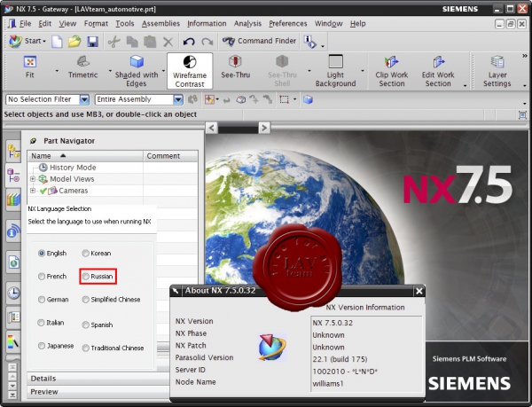
Task: Click the Comment column header
Action: [x=170, y=156]
